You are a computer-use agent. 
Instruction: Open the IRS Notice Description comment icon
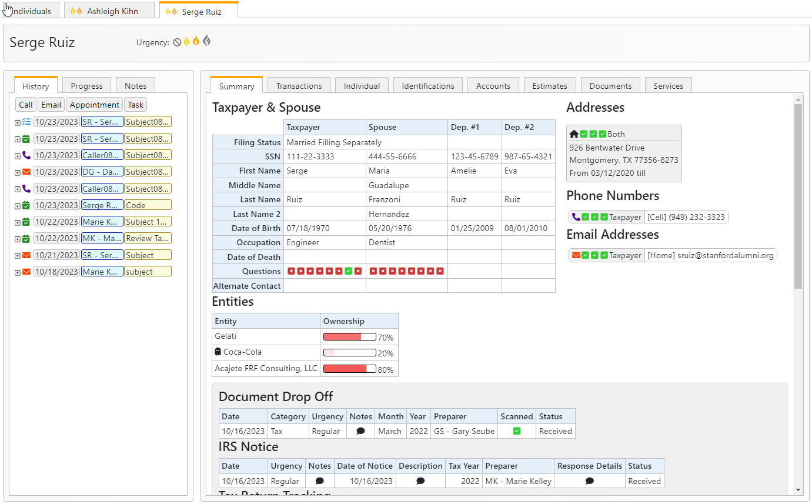tap(420, 481)
